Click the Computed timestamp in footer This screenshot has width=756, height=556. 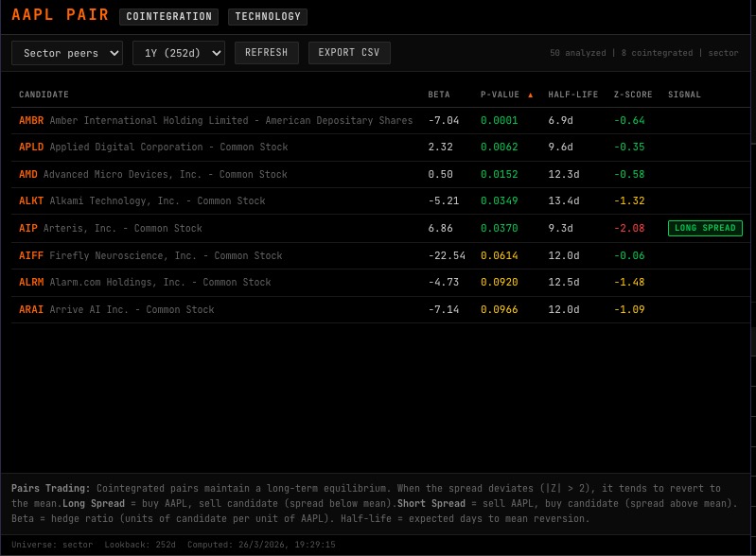pyautogui.click(x=261, y=545)
